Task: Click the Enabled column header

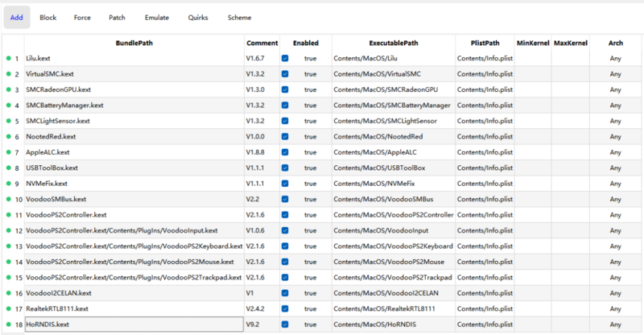Action: click(306, 43)
